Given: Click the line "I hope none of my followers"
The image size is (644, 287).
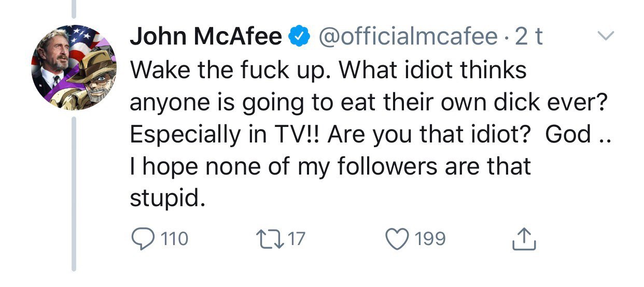Looking at the screenshot, I should pos(330,167).
